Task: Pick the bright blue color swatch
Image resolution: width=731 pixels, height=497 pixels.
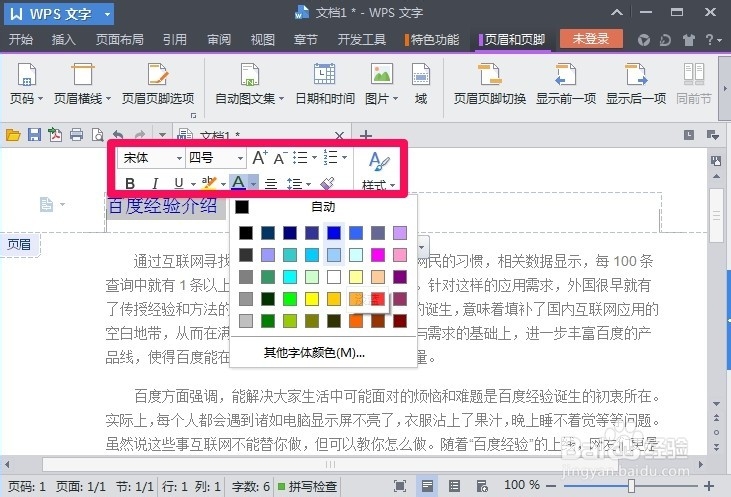Action: coord(334,233)
